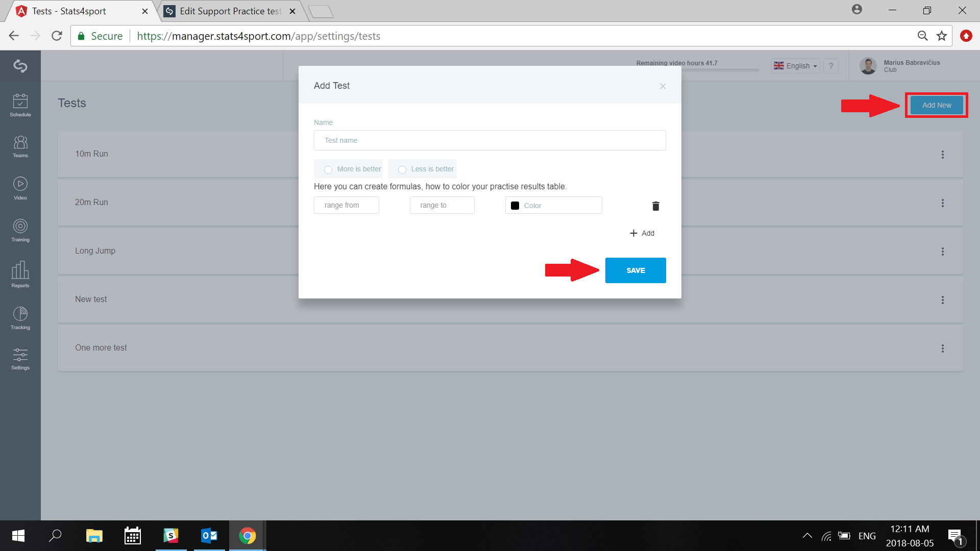980x551 pixels.
Task: Open options menu for One more test
Action: click(943, 348)
